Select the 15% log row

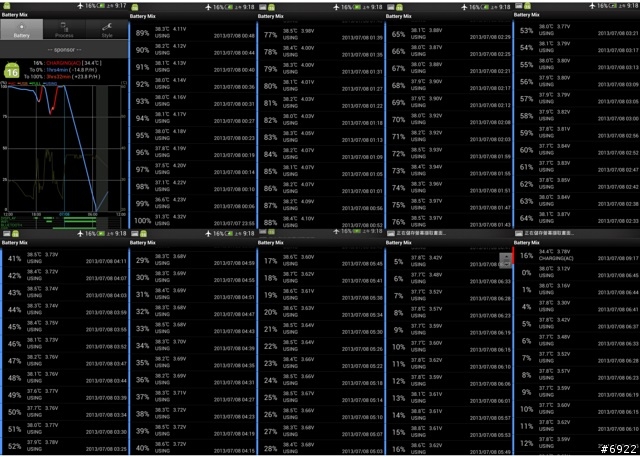[x=449, y=432]
